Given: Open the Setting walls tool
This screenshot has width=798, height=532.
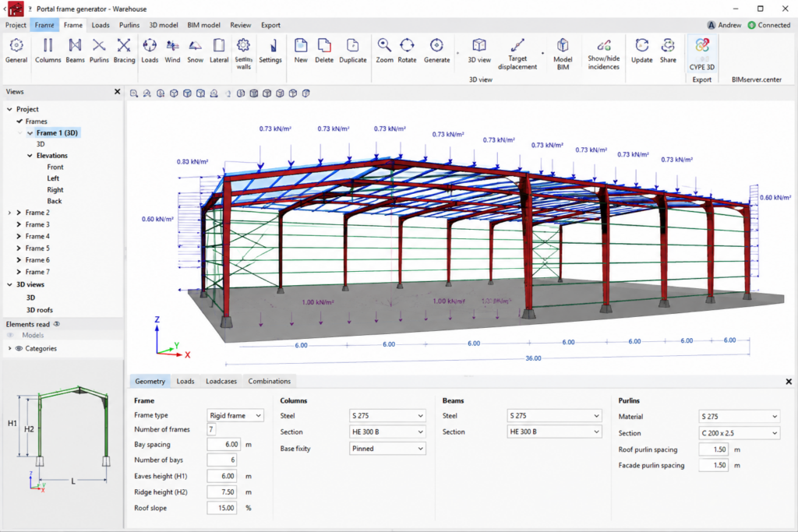Looking at the screenshot, I should tap(243, 54).
